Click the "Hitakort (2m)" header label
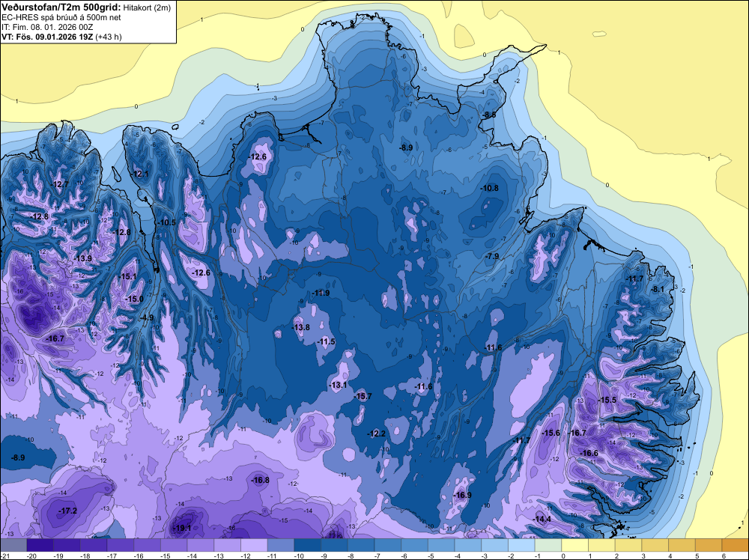 click(x=146, y=7)
